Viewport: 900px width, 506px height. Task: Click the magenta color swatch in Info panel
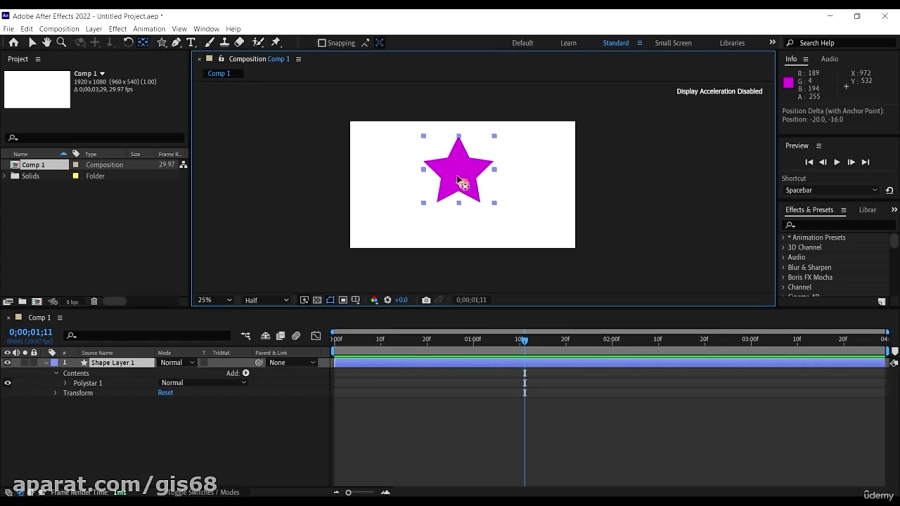tap(788, 83)
